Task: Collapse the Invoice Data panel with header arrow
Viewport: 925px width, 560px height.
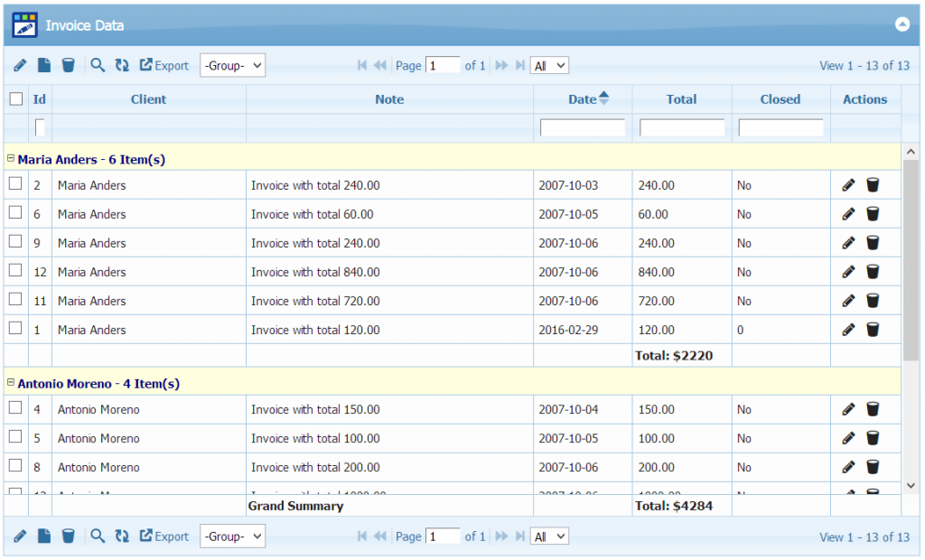Action: tap(902, 24)
